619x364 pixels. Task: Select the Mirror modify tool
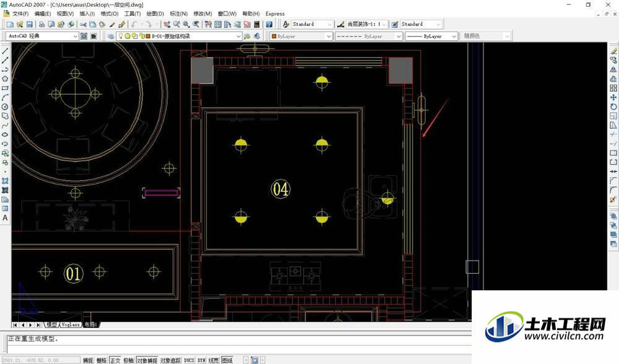(x=613, y=69)
